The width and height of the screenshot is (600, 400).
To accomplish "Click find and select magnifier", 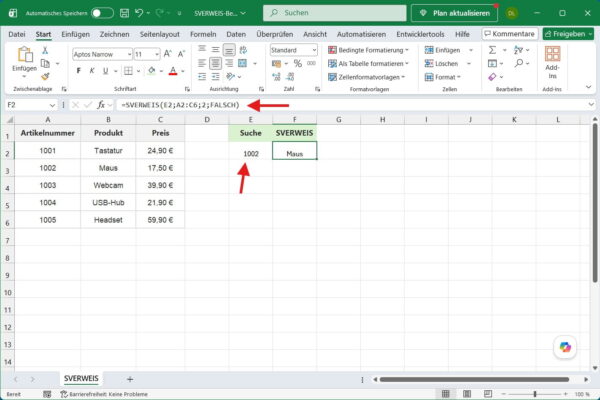I will click(x=518, y=63).
